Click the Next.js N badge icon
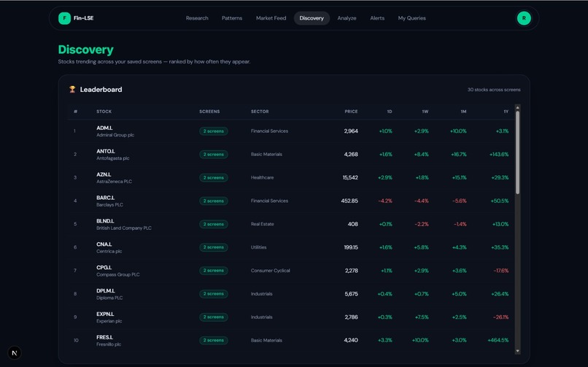 pos(15,352)
